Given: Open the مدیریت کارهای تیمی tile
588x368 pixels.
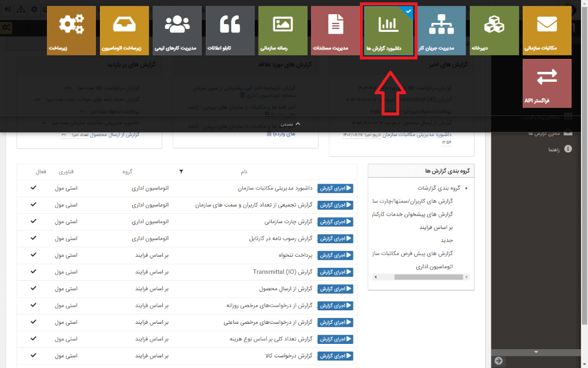Looking at the screenshot, I should 177,30.
